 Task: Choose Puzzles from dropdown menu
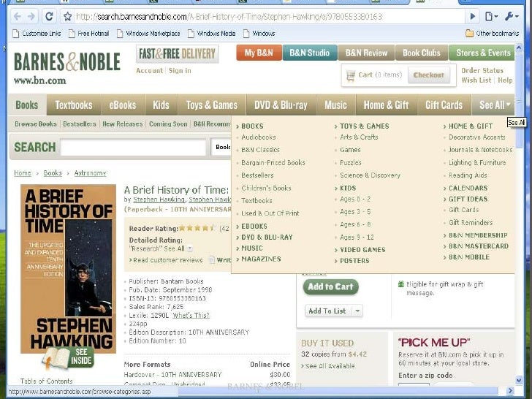tap(351, 162)
